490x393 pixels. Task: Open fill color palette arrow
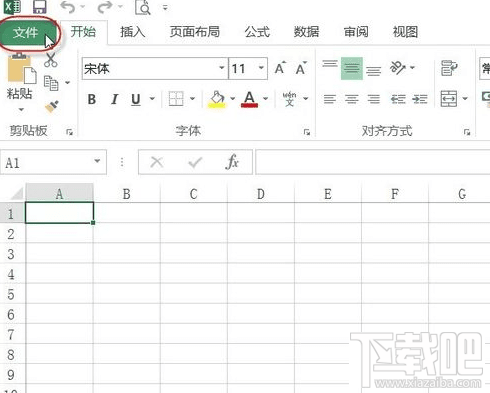point(233,98)
